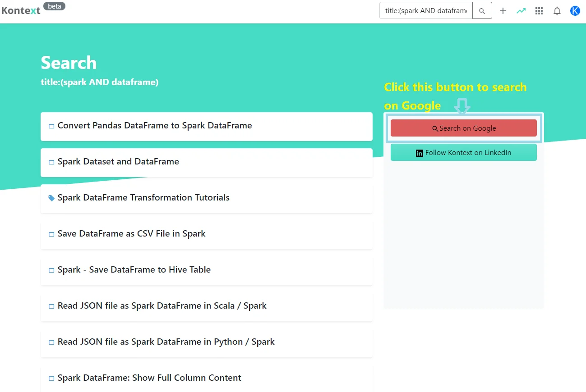586x392 pixels.
Task: Open the notifications bell icon
Action: (x=557, y=11)
